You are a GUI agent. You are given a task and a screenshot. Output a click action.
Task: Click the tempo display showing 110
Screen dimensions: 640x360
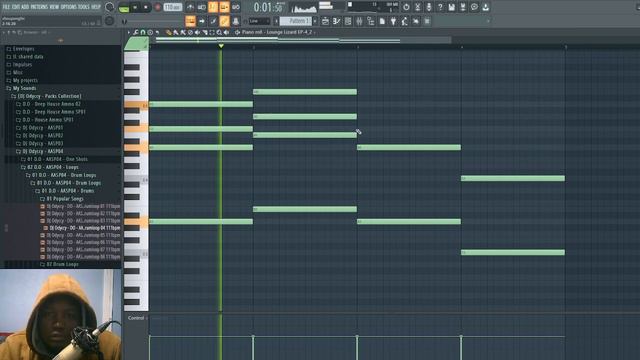click(x=173, y=7)
